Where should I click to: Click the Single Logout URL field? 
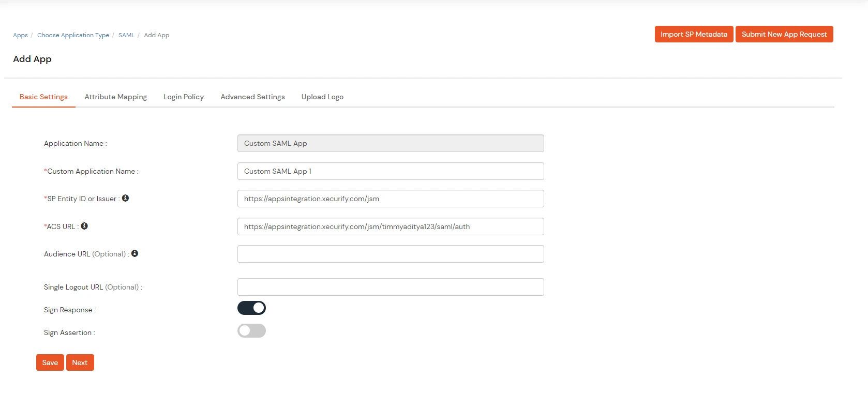coord(391,287)
